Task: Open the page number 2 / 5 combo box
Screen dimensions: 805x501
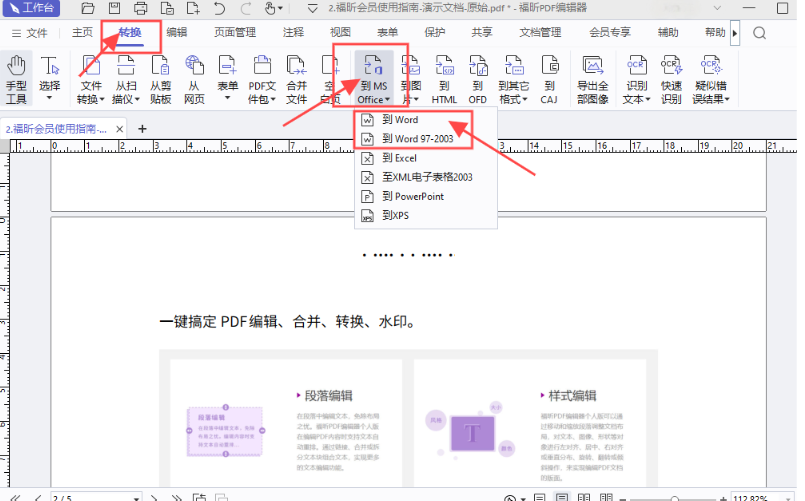Action: click(x=95, y=497)
